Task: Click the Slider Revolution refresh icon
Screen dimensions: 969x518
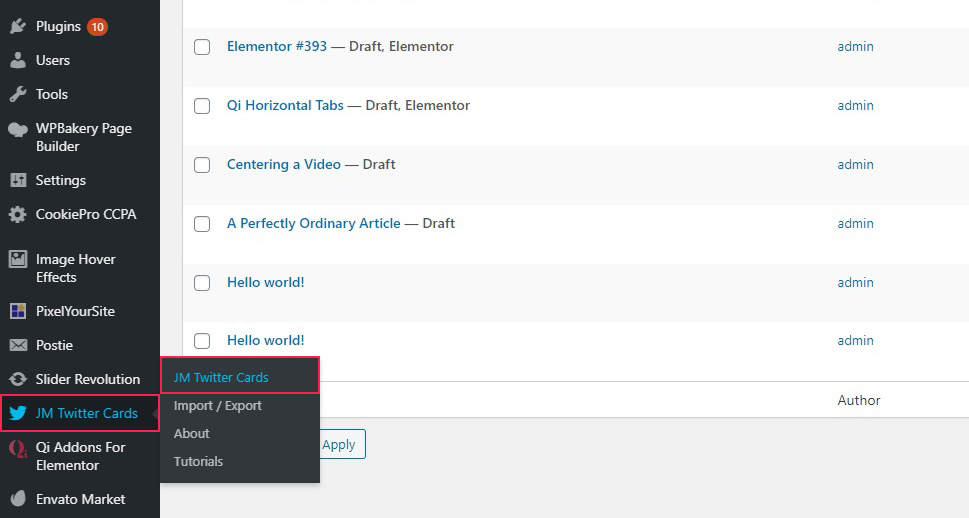Action: click(18, 379)
